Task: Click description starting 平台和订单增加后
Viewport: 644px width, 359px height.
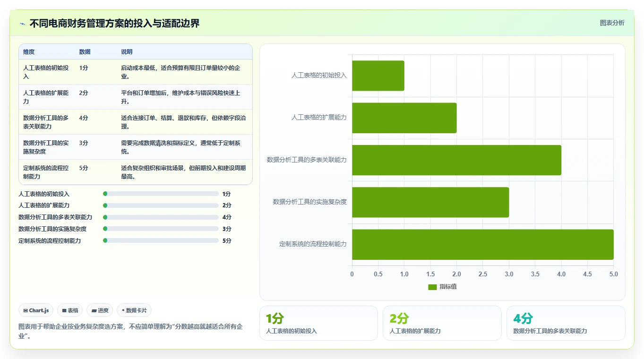Action: (183, 97)
